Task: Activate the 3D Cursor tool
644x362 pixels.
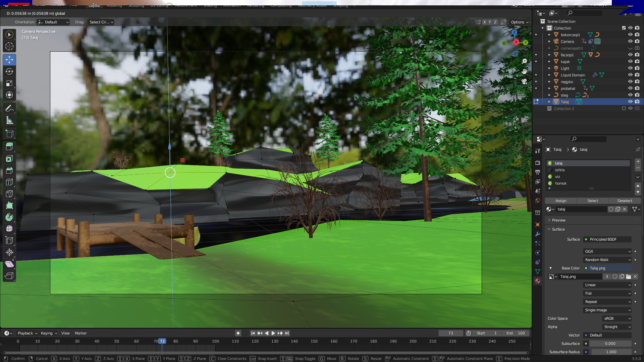Action: (x=9, y=46)
